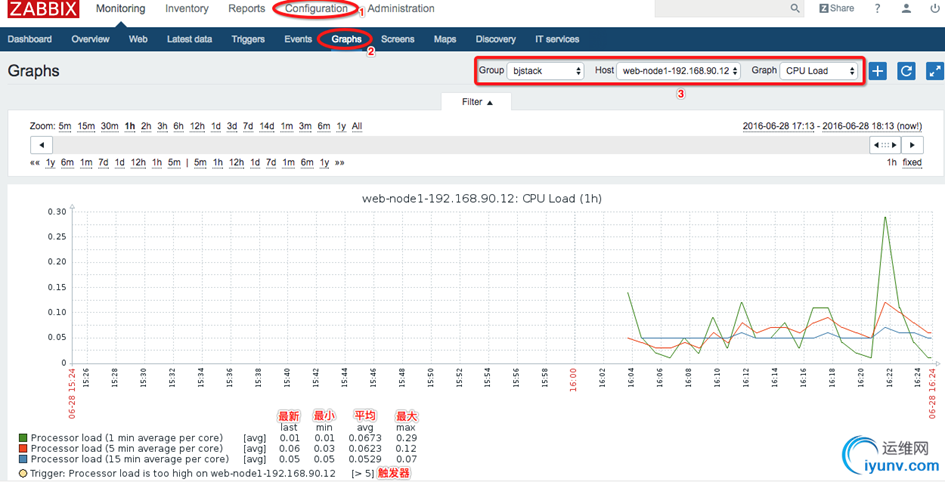Image resolution: width=945 pixels, height=482 pixels.
Task: Set zoom to 5m
Action: 65,127
